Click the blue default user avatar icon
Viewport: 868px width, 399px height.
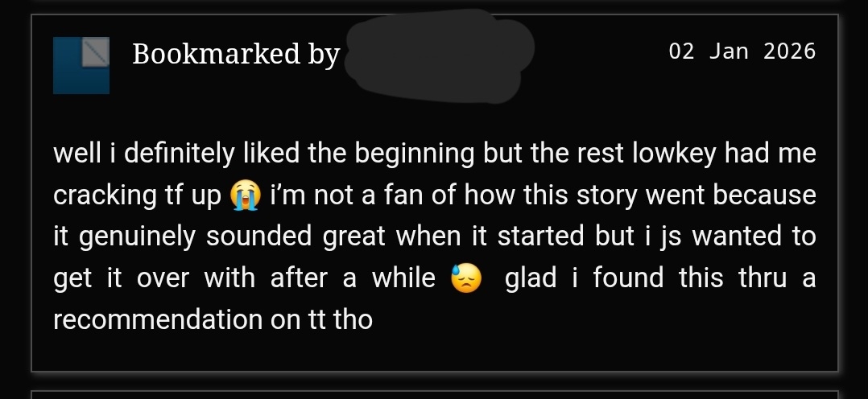81,65
